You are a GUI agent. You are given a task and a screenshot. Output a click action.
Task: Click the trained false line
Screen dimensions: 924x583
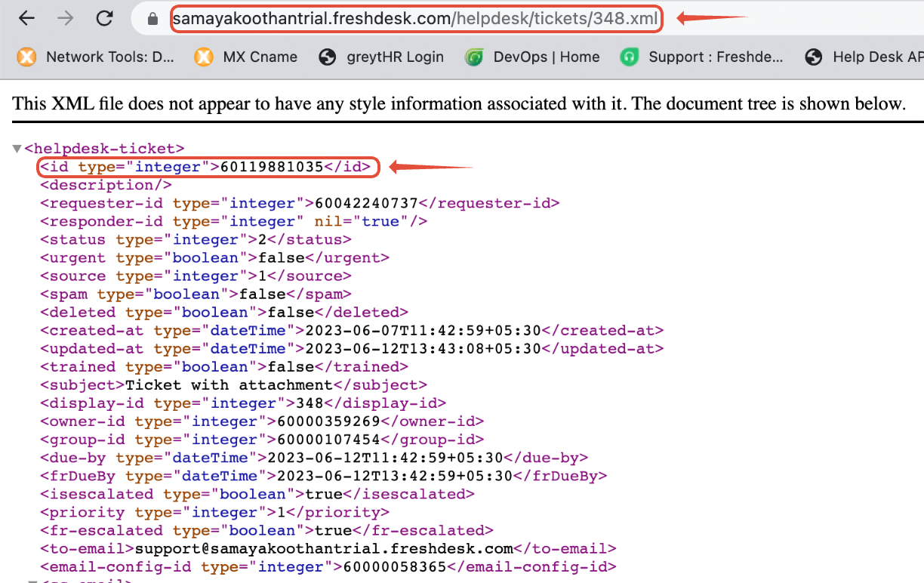coord(224,366)
